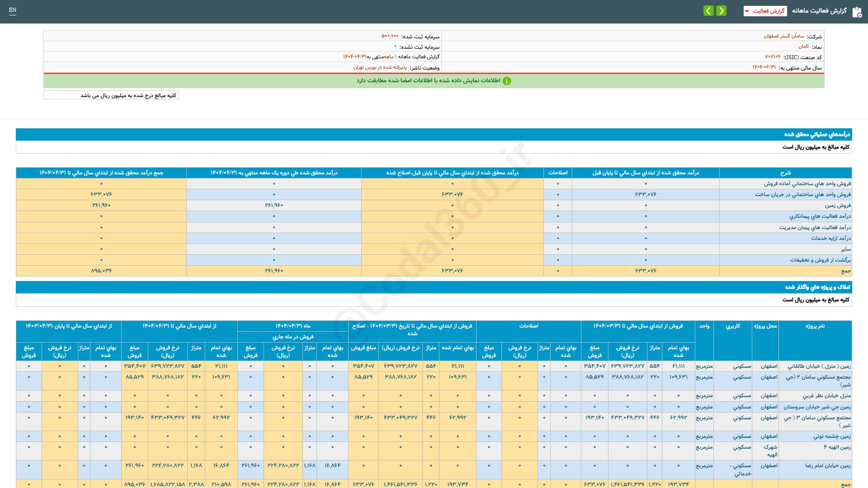
Task: Select registered capital value ۵۰۰,۰۰۰
Action: [390, 36]
